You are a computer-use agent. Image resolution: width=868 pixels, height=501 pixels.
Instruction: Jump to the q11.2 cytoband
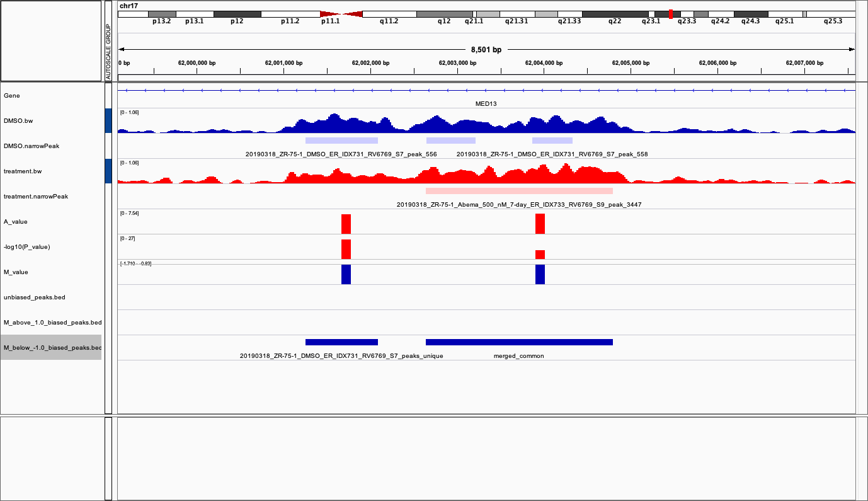[x=389, y=14]
